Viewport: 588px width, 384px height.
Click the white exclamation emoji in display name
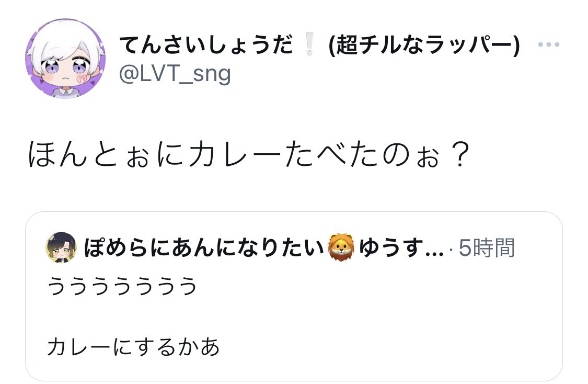pos(309,44)
